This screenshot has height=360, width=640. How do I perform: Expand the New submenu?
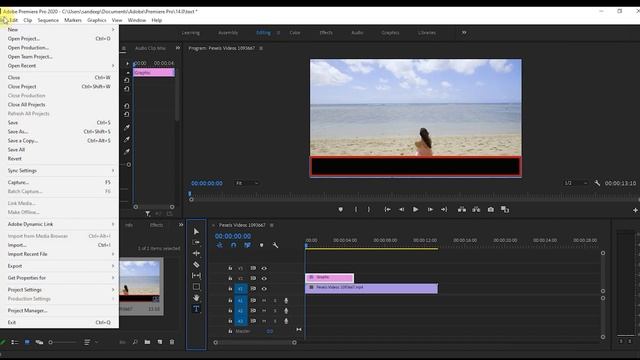pos(60,29)
